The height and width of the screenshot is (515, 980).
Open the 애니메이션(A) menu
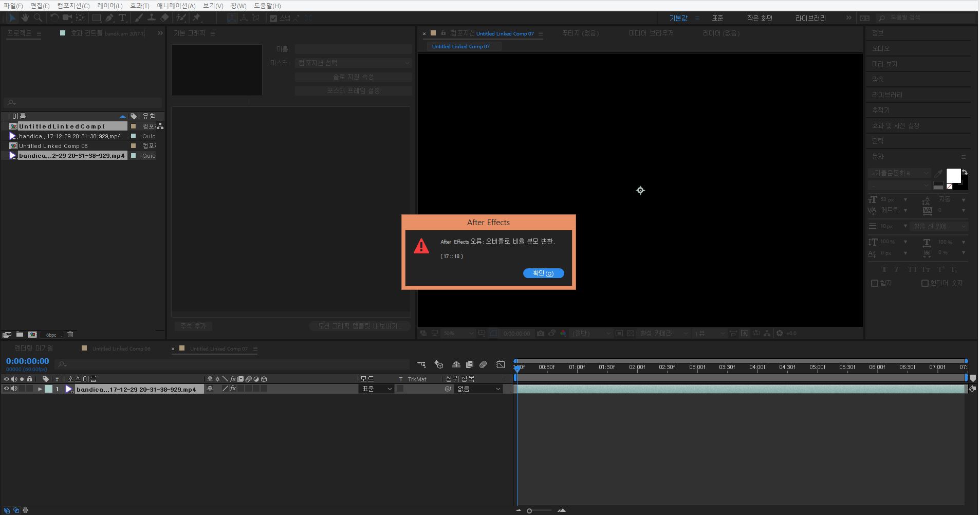coord(176,6)
